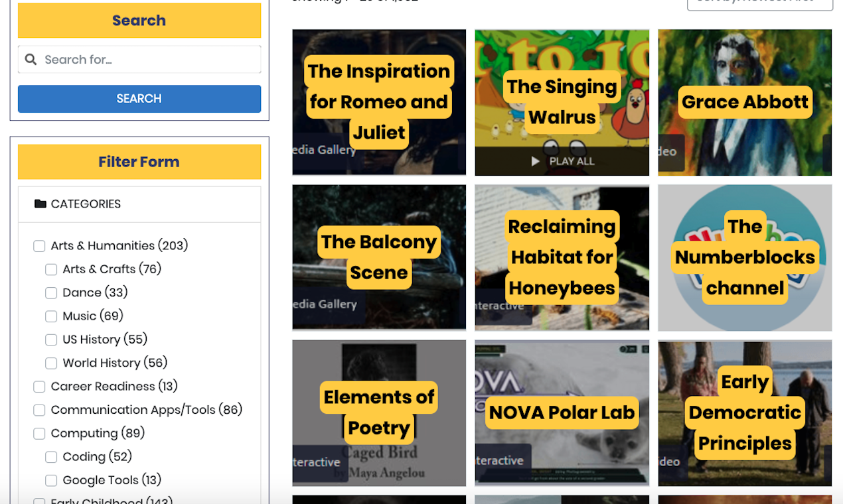Open the Grace Abbott video
843x504 pixels.
[x=745, y=102]
